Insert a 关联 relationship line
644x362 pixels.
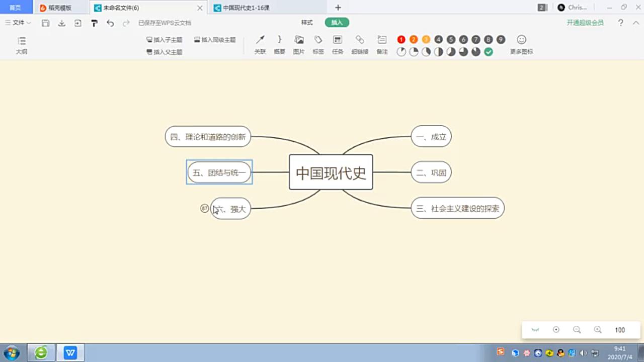click(260, 45)
